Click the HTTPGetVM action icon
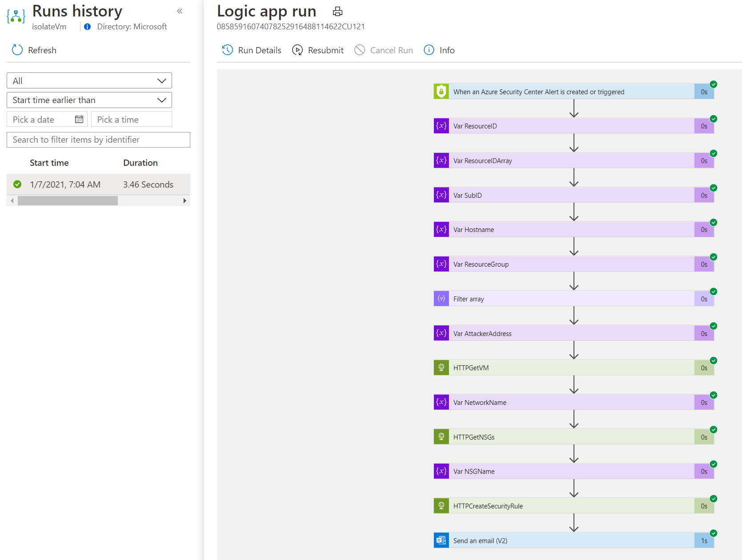Screen dimensions: 742x560 (x=441, y=368)
